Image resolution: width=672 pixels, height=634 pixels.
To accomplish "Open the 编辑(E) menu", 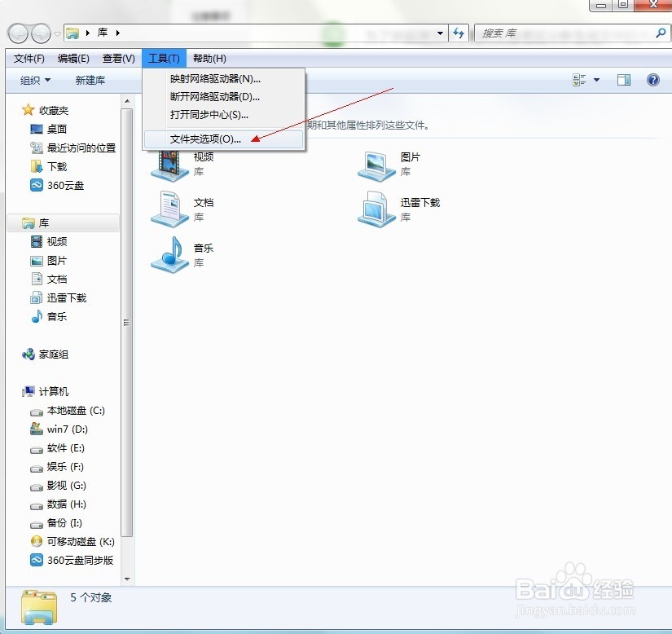I will [x=73, y=59].
